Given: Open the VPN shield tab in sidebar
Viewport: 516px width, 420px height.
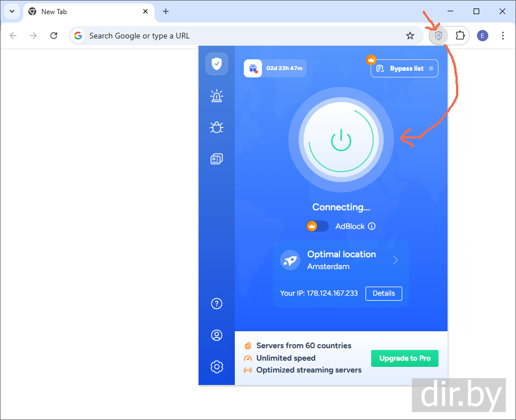Looking at the screenshot, I should [217, 64].
